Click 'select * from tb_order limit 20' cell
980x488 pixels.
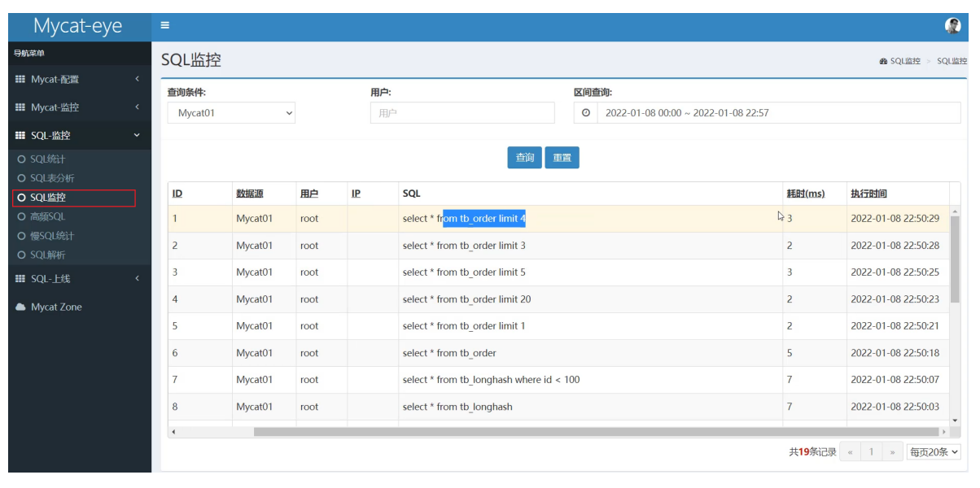pyautogui.click(x=590, y=299)
